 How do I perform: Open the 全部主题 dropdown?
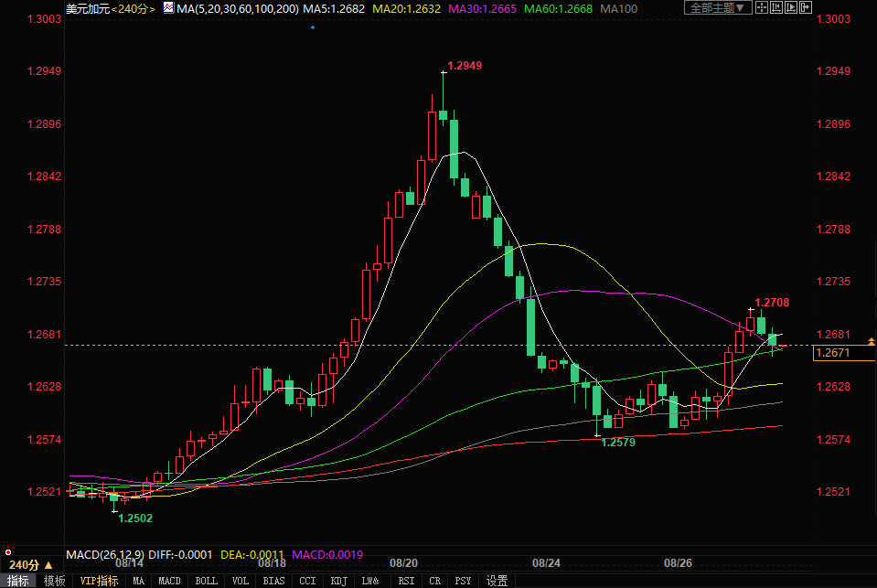tap(718, 8)
